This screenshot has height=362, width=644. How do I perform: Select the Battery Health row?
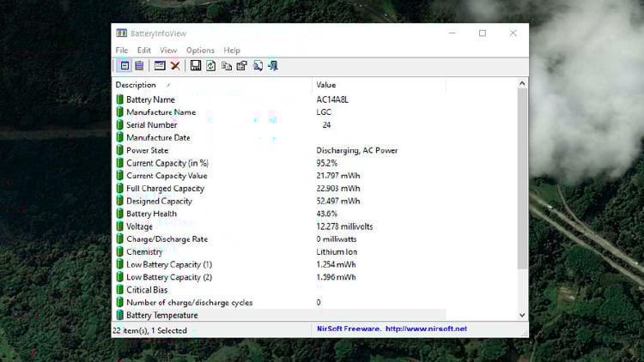pos(279,214)
